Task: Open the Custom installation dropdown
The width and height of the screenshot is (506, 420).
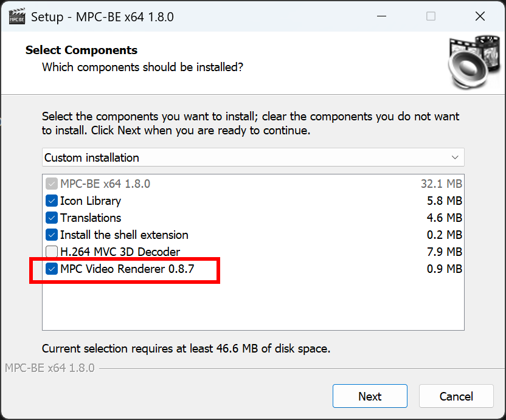Action: [x=253, y=157]
